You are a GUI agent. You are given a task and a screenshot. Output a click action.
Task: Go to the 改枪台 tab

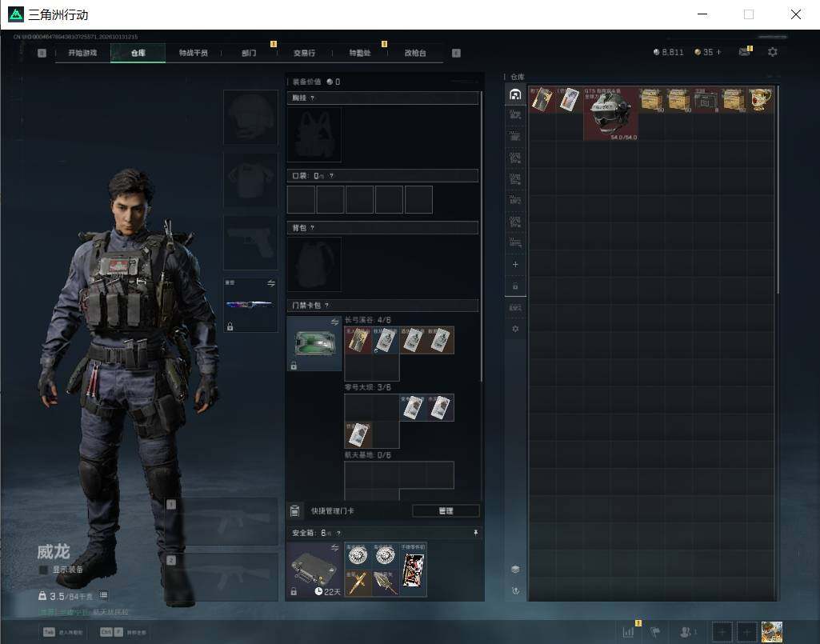[x=415, y=53]
